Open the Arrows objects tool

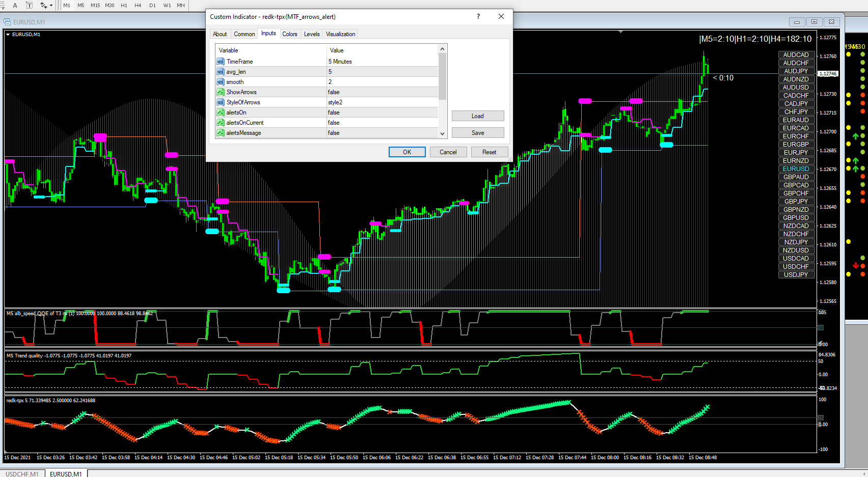(44, 5)
